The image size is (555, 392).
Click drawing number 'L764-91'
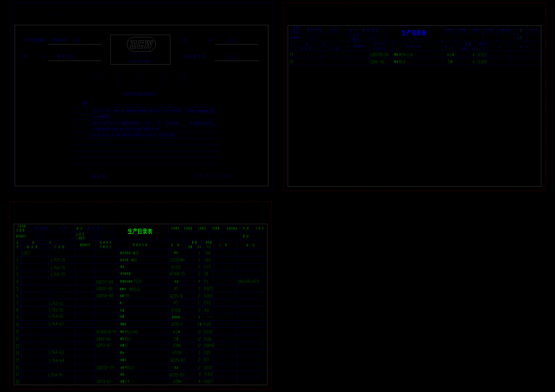[56, 375]
